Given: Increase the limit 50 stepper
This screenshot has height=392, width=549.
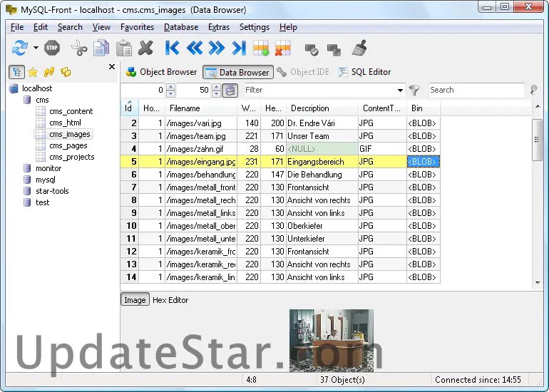Looking at the screenshot, I should coord(216,87).
